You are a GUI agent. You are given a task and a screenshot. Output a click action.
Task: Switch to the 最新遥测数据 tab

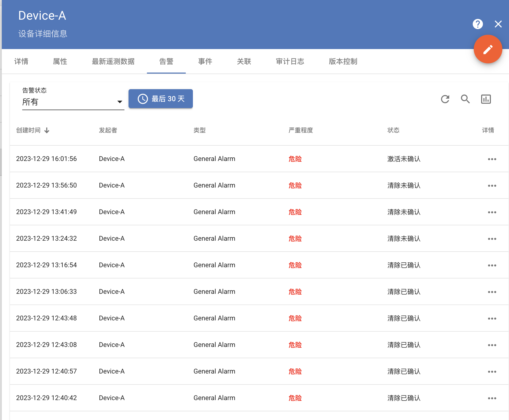click(113, 62)
